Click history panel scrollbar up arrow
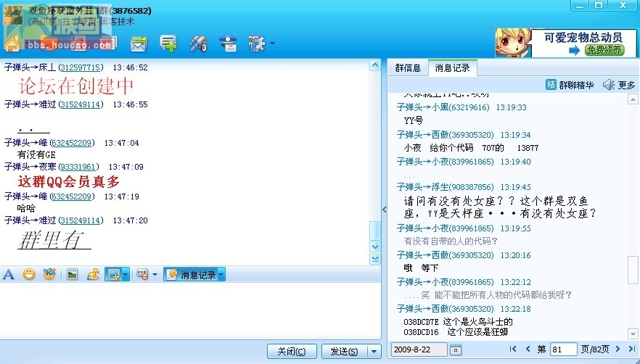 click(633, 99)
